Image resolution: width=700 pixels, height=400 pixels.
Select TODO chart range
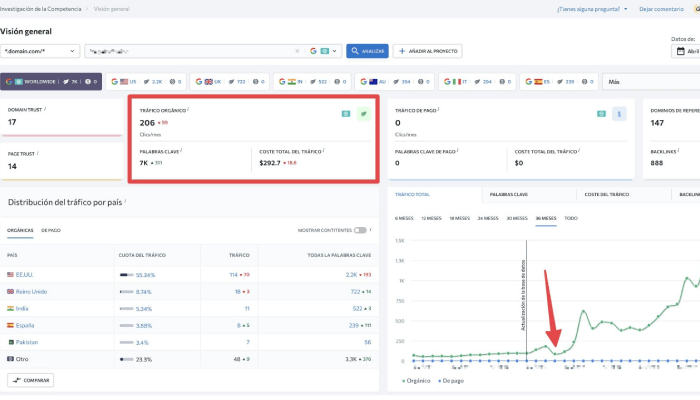[x=571, y=218]
